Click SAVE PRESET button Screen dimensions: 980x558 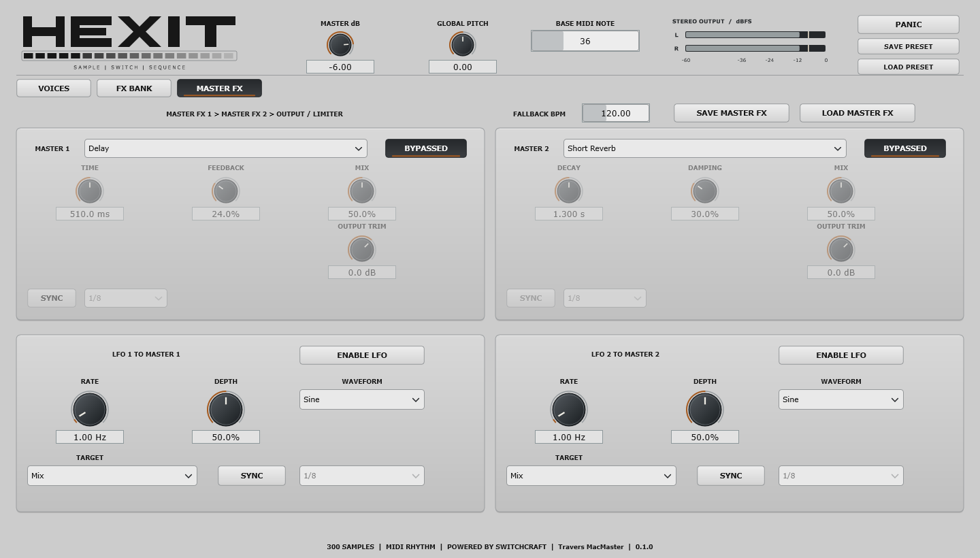[909, 46]
